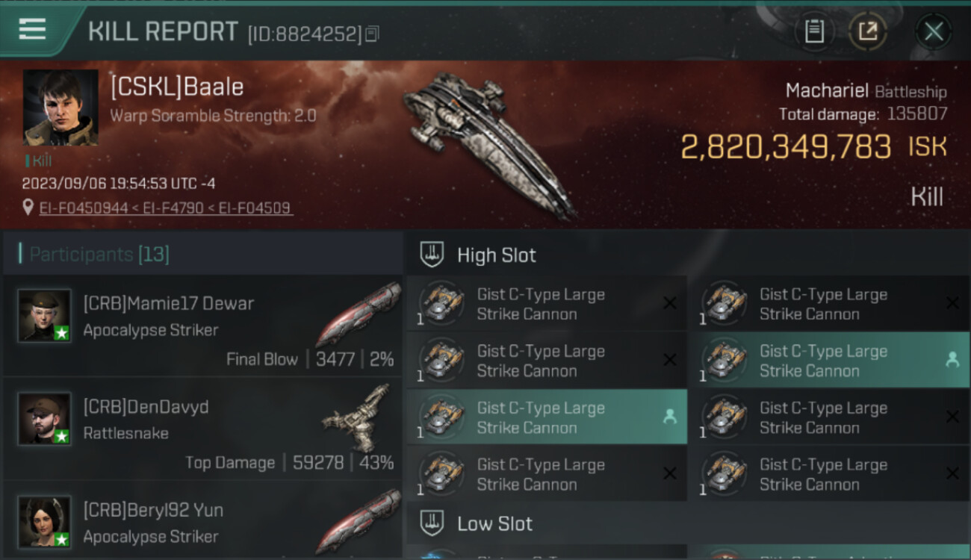This screenshot has width=971, height=560.
Task: Click the Low Slot section icon
Action: (x=432, y=523)
